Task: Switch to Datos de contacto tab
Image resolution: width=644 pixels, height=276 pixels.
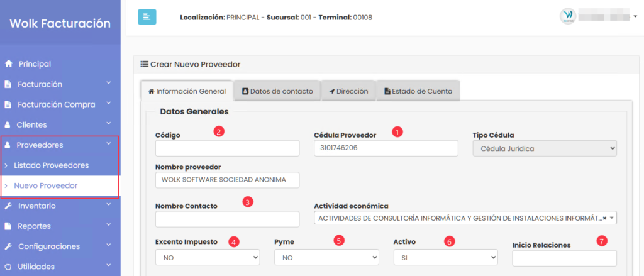Action: [x=277, y=91]
